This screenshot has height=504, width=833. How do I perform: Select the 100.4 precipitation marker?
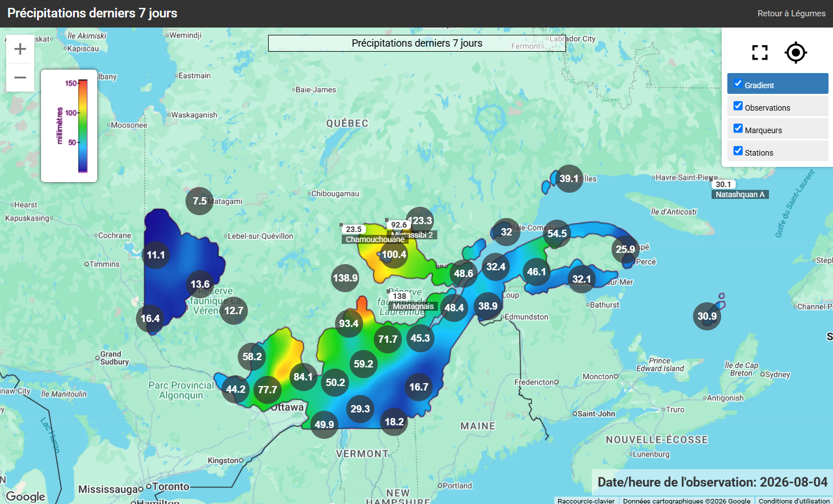(394, 255)
